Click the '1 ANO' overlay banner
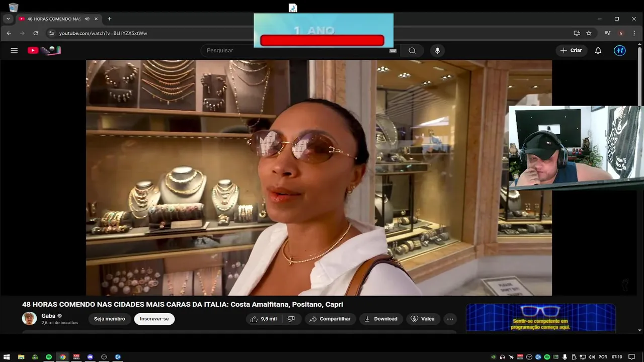Screen dimensions: 644x362 (x=324, y=30)
